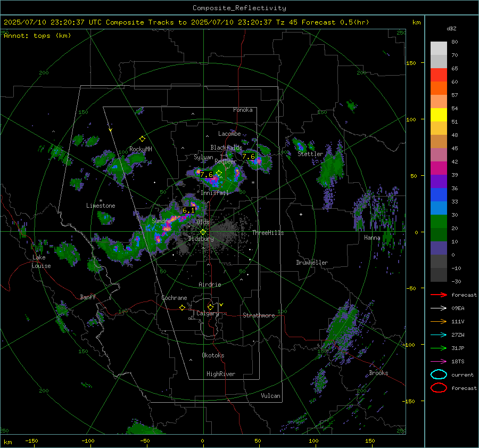Viewport: 479px width, 448px height.
Task: Click the Lake Louise label
Action: (x=41, y=262)
